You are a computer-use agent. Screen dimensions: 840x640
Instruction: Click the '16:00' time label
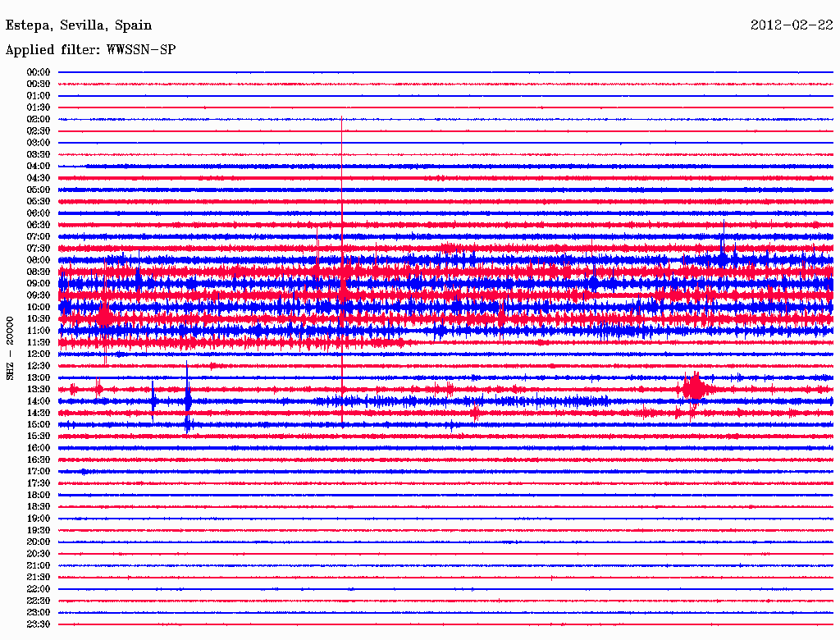38,448
